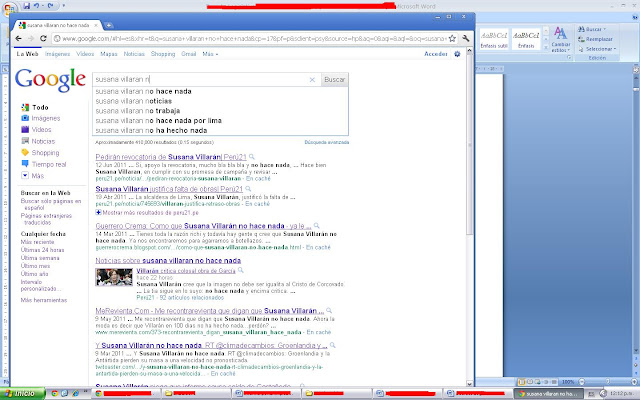Click the browser forward arrow
640x400 pixels.
tap(31, 38)
